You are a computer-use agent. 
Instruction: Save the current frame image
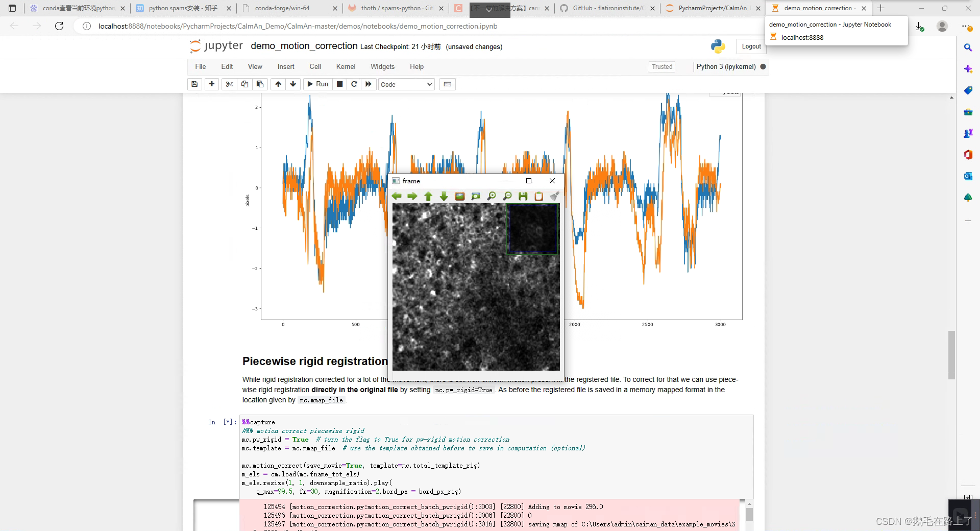click(523, 196)
